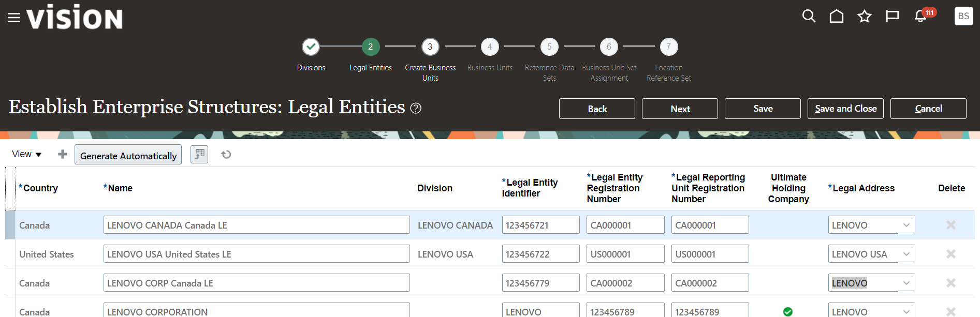Expand Legal Address dropdown for LENOVO CORP Canada LE
This screenshot has width=980, height=317.
[906, 283]
